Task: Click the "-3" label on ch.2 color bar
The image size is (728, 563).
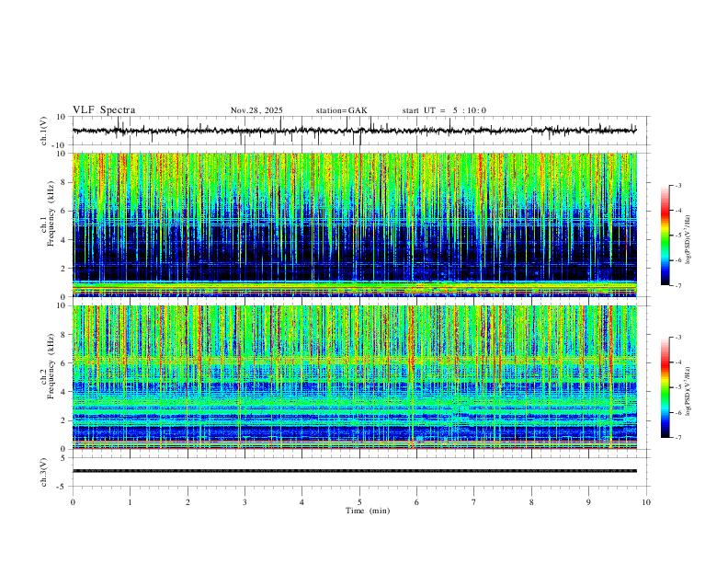Action: (x=677, y=338)
